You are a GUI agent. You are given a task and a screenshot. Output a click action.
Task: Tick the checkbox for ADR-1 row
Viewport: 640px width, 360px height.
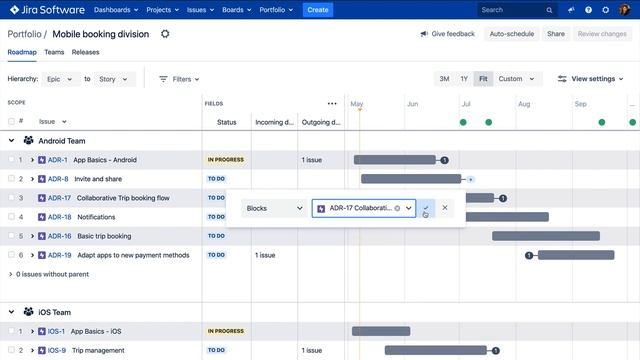11,160
